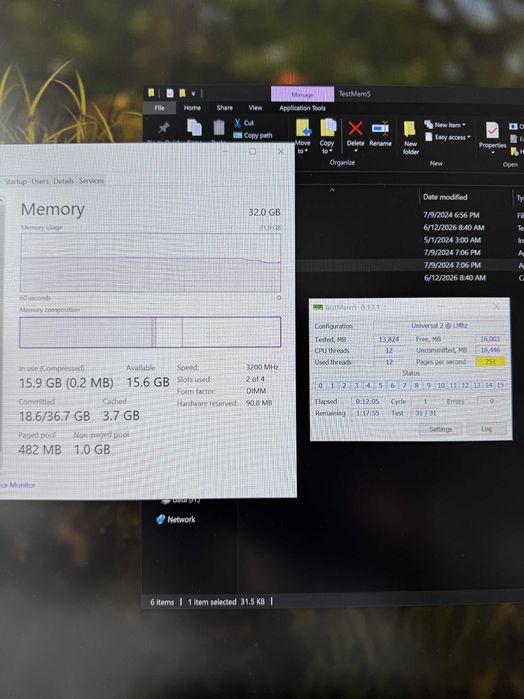This screenshot has height=699, width=524.
Task: Click the folder icon in the Explorer title bar
Action: tap(151, 93)
